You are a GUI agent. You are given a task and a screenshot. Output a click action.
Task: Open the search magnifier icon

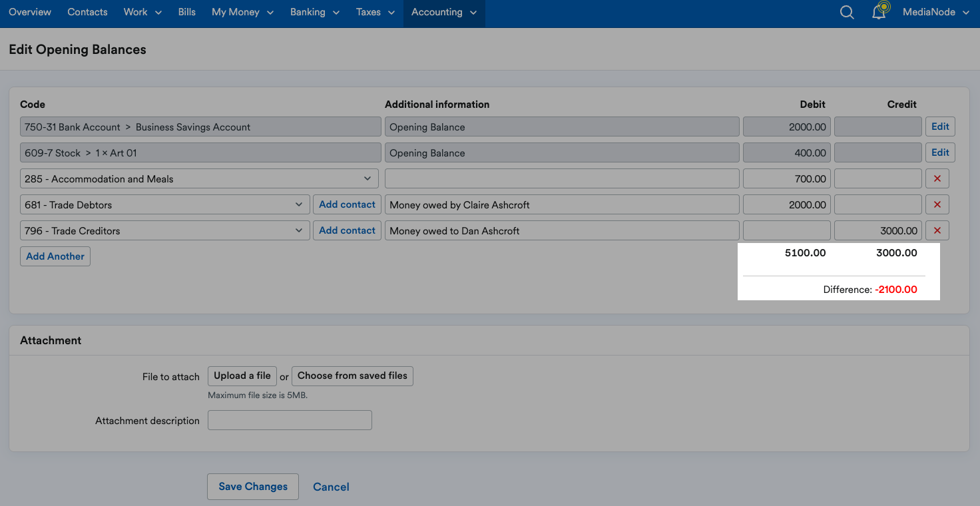click(x=847, y=12)
